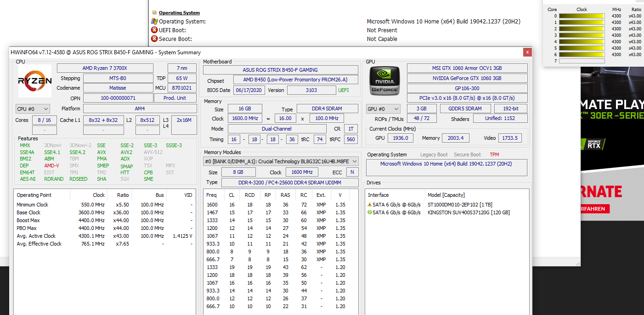Click the OPN 100-000000071 field
This screenshot has height=315, width=644.
pos(118,98)
